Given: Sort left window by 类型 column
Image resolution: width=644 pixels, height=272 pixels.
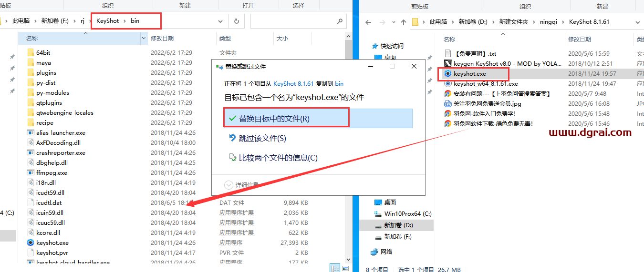Looking at the screenshot, I should click(225, 38).
